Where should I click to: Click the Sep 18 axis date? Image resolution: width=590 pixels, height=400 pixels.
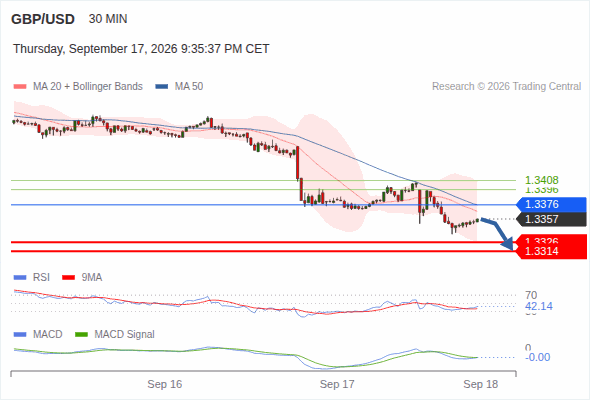coord(481,384)
